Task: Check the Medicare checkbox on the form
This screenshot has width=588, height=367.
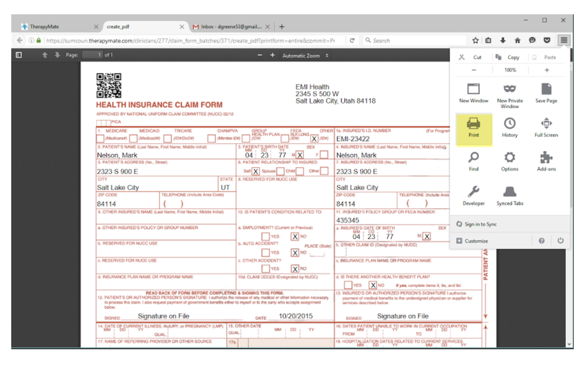Action: (x=100, y=138)
